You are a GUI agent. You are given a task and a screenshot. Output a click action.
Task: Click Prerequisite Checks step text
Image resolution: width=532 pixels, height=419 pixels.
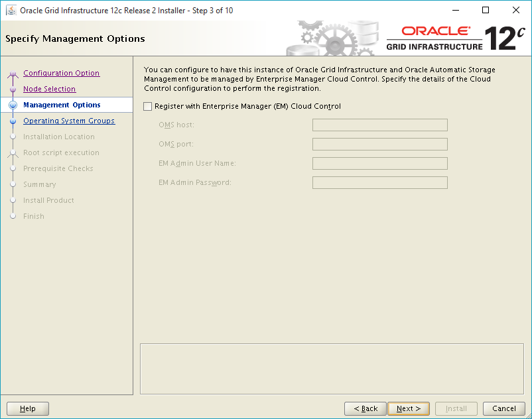[58, 168]
